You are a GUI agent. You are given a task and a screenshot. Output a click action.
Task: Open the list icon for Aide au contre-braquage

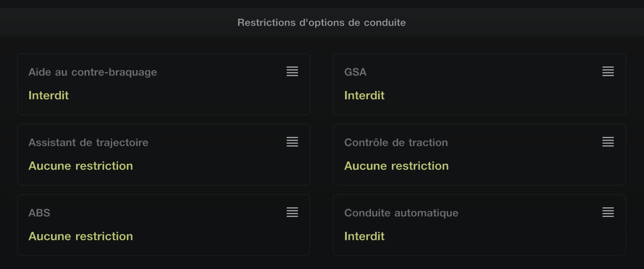[292, 71]
